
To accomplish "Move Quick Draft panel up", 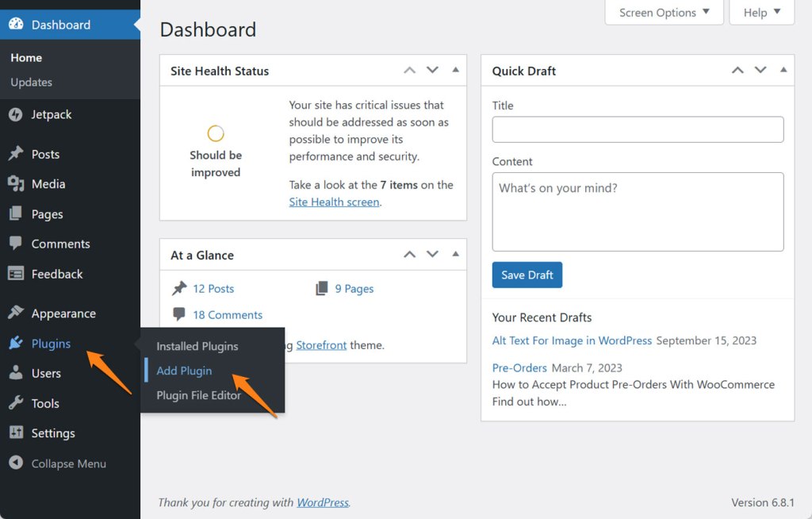I will point(738,70).
